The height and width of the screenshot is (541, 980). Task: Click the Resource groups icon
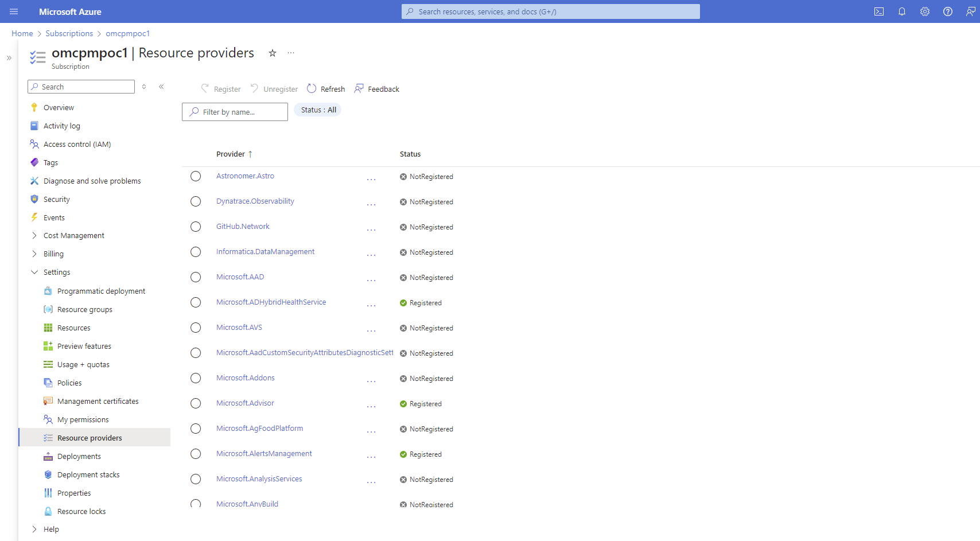(48, 309)
